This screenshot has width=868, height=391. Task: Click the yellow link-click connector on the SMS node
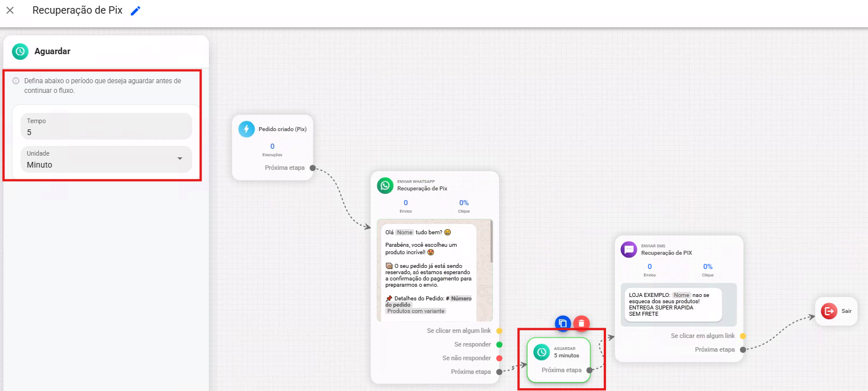click(743, 336)
